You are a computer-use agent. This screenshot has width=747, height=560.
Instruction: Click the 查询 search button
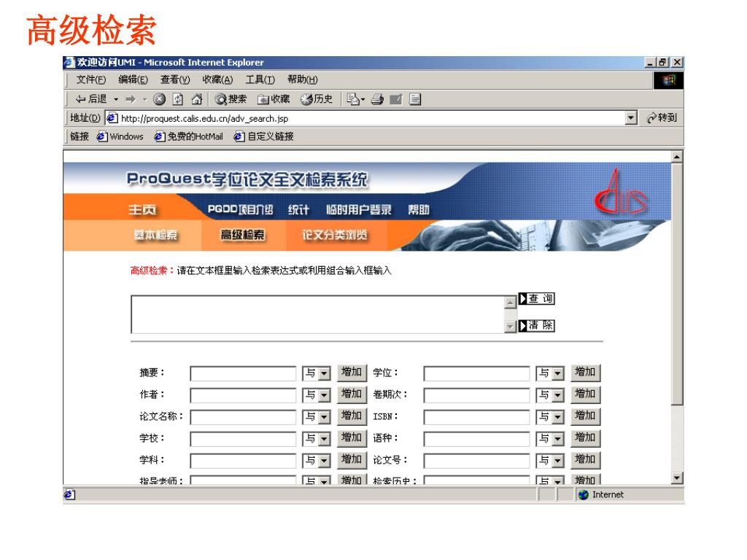point(536,298)
